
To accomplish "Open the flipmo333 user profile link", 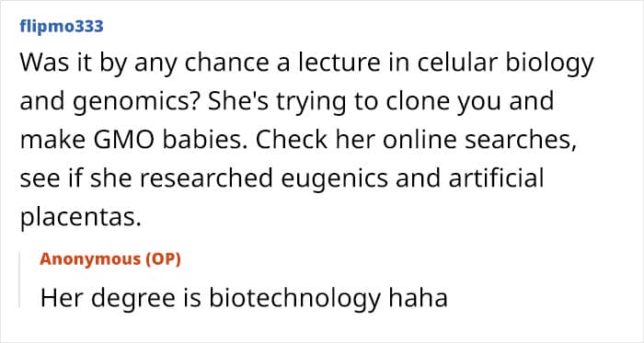I will click(62, 27).
